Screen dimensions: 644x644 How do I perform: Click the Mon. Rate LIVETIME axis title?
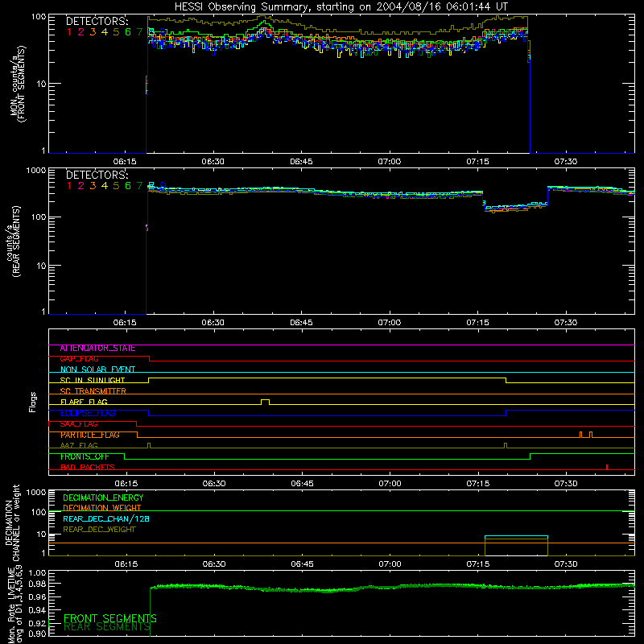[15, 605]
